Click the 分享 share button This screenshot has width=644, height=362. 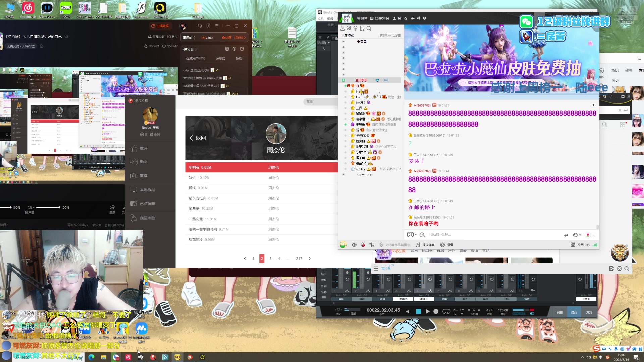pyautogui.click(x=173, y=36)
